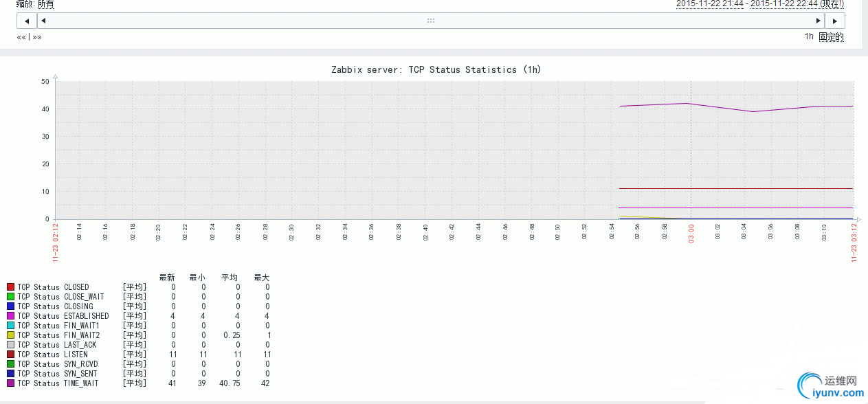This screenshot has height=404, width=868.
Task: Click the 'TCP Status CLOSED' legend text
Action: point(54,287)
